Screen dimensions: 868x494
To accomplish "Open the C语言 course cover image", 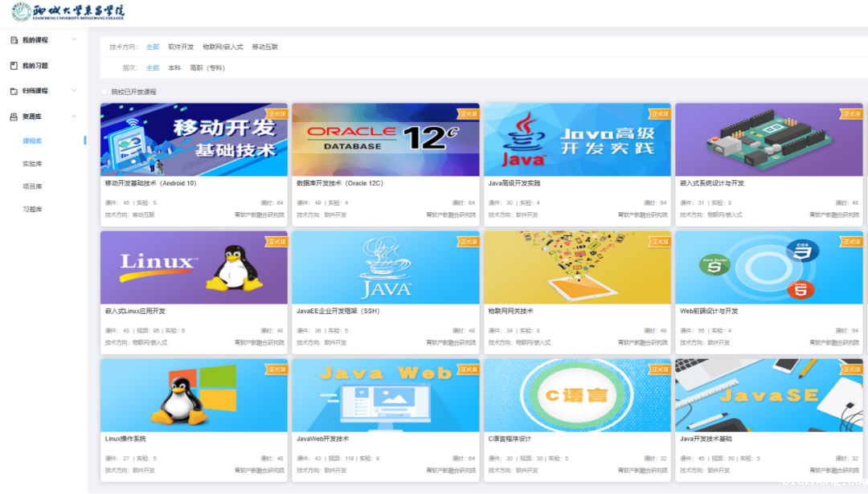I will pos(576,395).
